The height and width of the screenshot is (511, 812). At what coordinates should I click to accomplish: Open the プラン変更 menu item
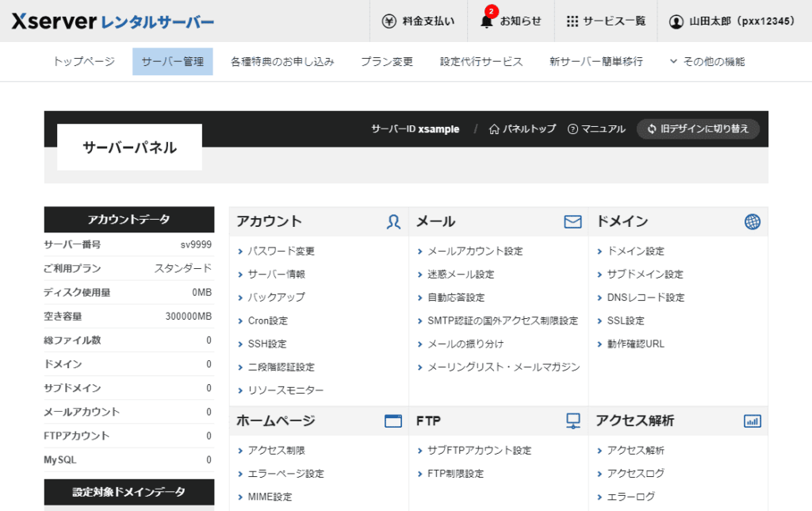coord(387,61)
